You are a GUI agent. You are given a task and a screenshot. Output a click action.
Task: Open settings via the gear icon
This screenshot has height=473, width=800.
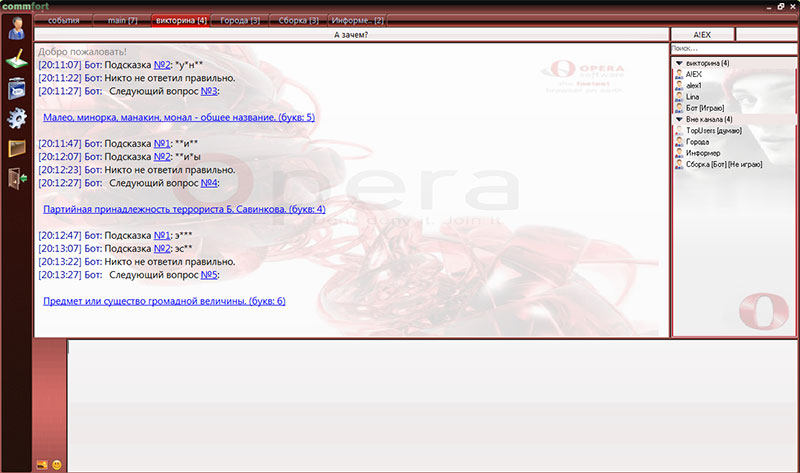(x=16, y=118)
